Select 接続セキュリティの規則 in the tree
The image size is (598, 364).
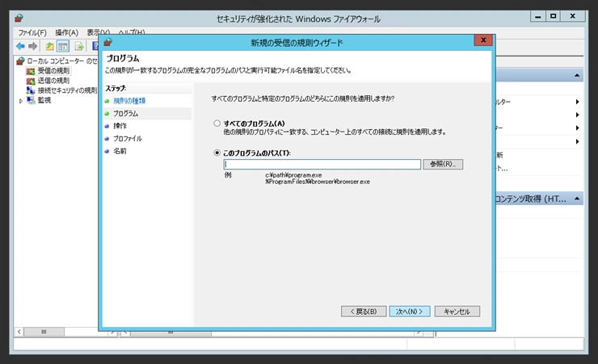(x=67, y=90)
